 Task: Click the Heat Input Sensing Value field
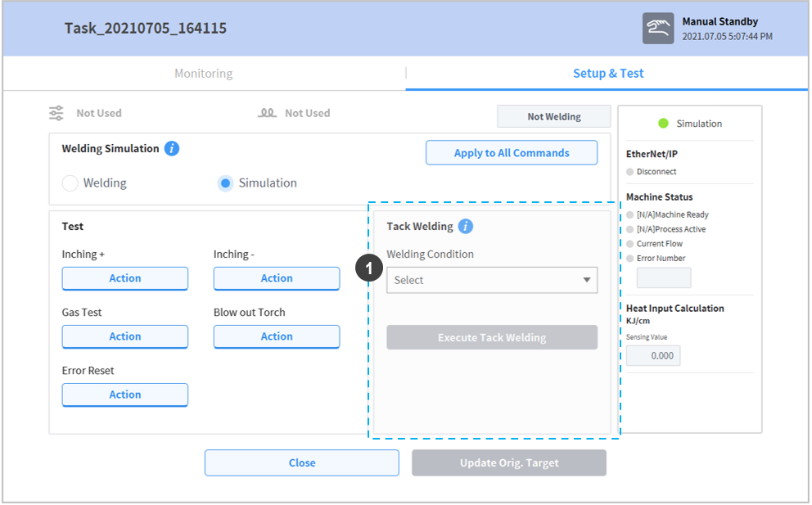click(653, 356)
